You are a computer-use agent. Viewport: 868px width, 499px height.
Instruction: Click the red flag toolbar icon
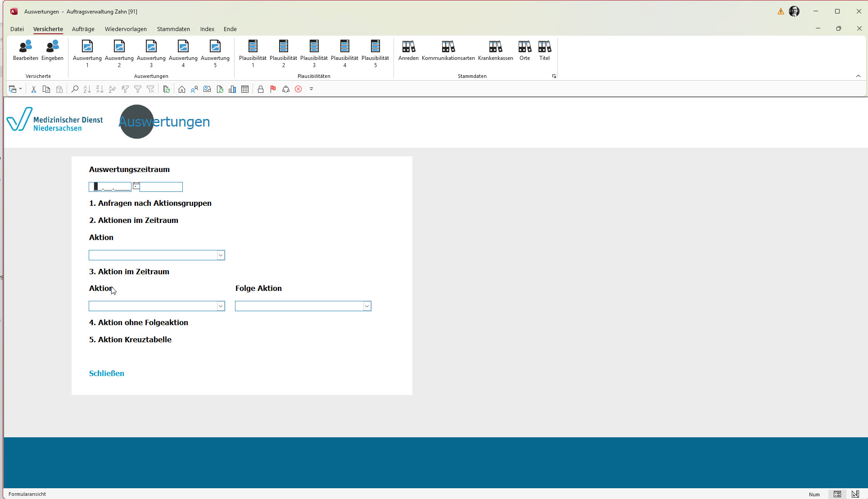pyautogui.click(x=273, y=89)
